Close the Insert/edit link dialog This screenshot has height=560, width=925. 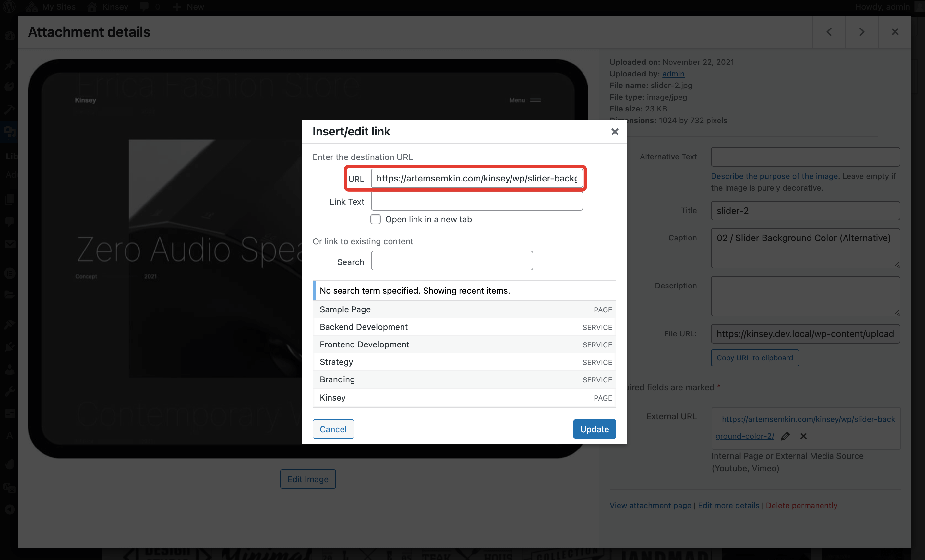(x=615, y=132)
